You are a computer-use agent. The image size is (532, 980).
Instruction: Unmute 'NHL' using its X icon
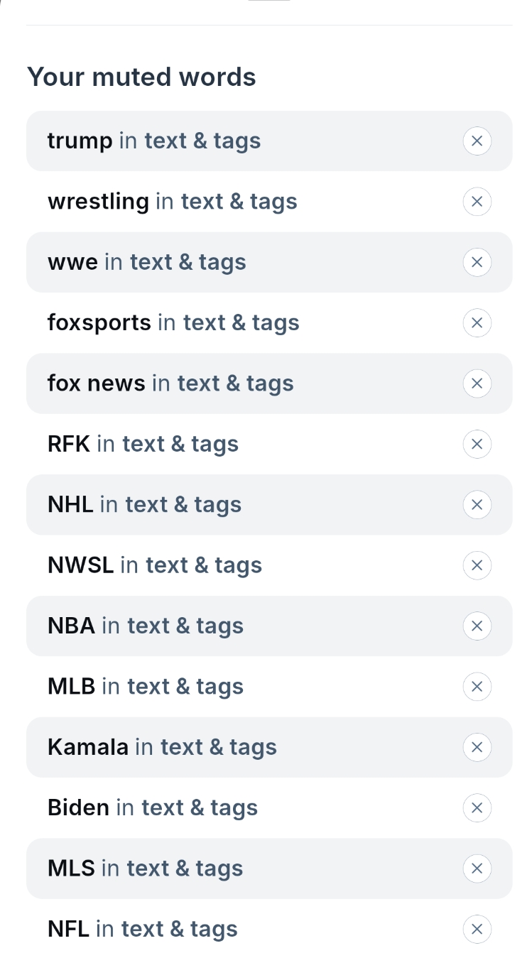pyautogui.click(x=477, y=505)
